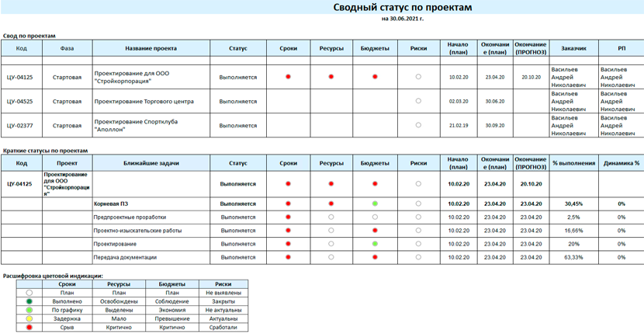The image size is (644, 334).
Task: Select Риски empty circle for Передача документации
Action: coord(418,257)
